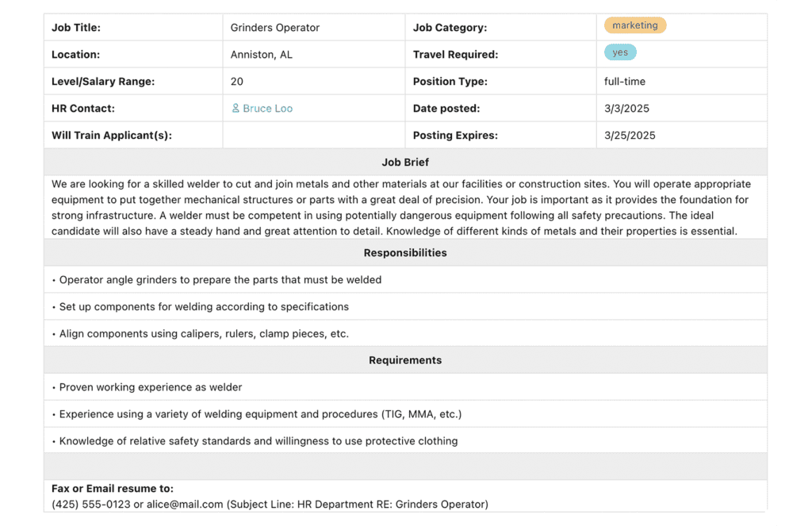Click the salary range value 20

coord(237,82)
